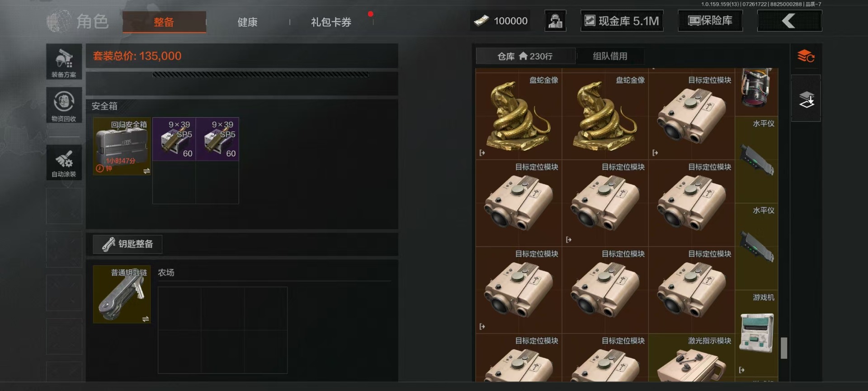Toggle swap arrows on 回归安全箱
The width and height of the screenshot is (868, 391).
pyautogui.click(x=146, y=171)
